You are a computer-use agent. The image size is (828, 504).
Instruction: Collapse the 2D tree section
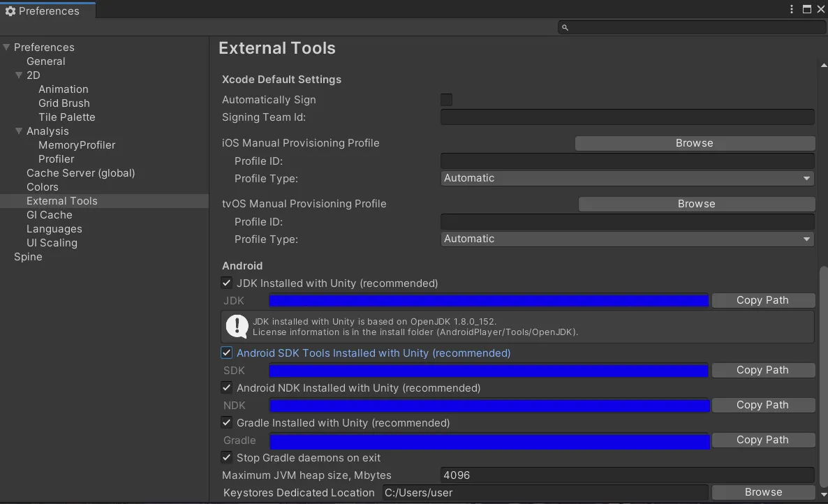pyautogui.click(x=19, y=75)
